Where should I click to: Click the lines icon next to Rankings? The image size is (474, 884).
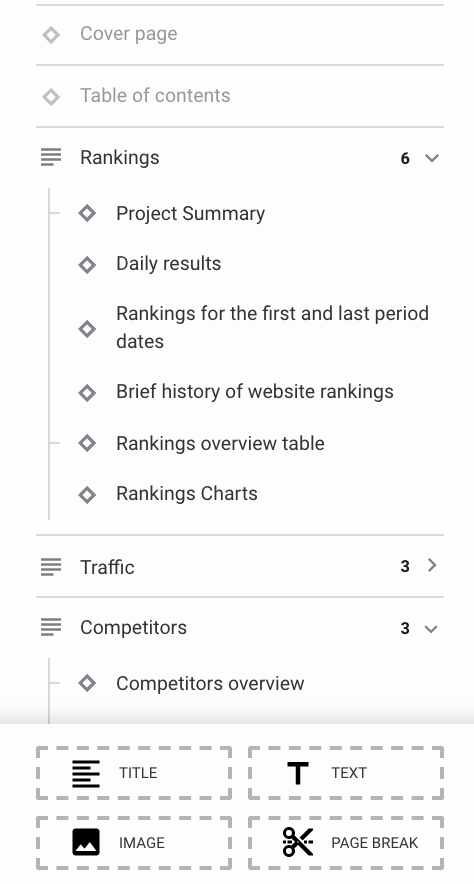[x=51, y=157]
